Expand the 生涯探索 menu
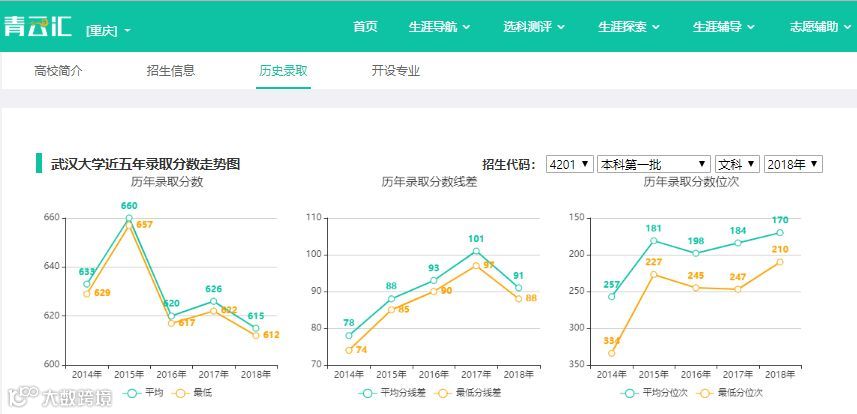Viewport: 857px width, 414px height. click(x=629, y=27)
